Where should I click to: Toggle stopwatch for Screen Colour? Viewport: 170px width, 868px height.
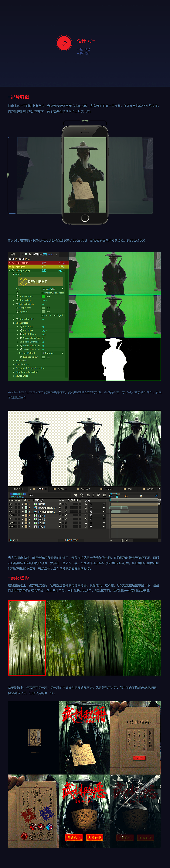click(x=17, y=296)
